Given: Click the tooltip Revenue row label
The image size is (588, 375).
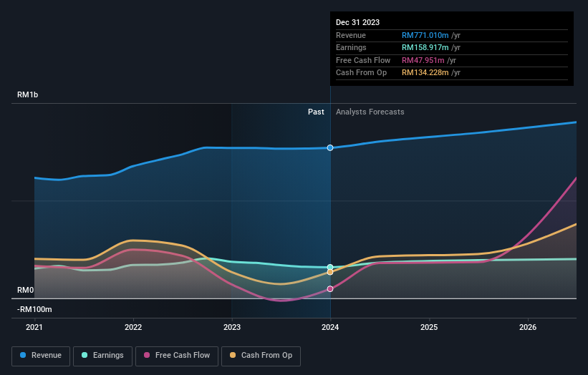Looking at the screenshot, I should (x=351, y=35).
